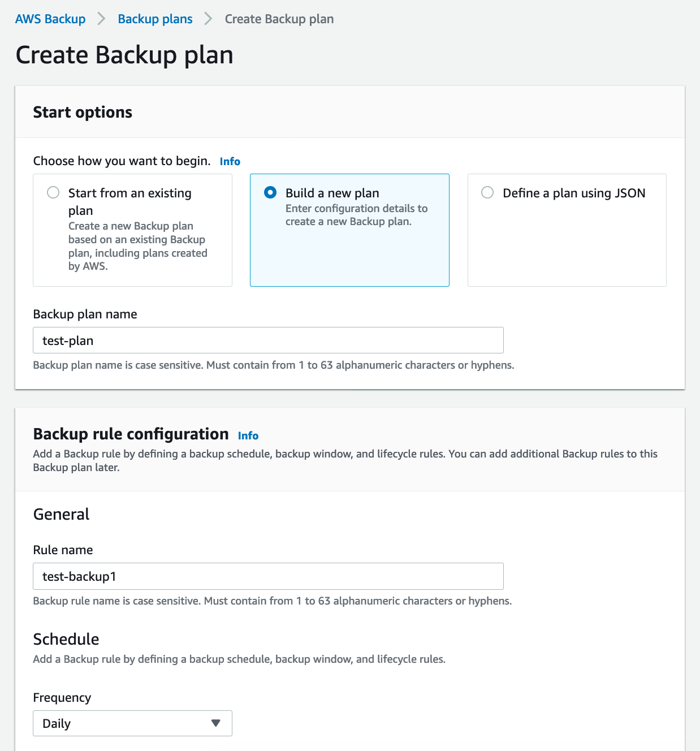Image resolution: width=700 pixels, height=751 pixels.
Task: Go to Backup plans breadcrumb link
Action: [x=155, y=19]
